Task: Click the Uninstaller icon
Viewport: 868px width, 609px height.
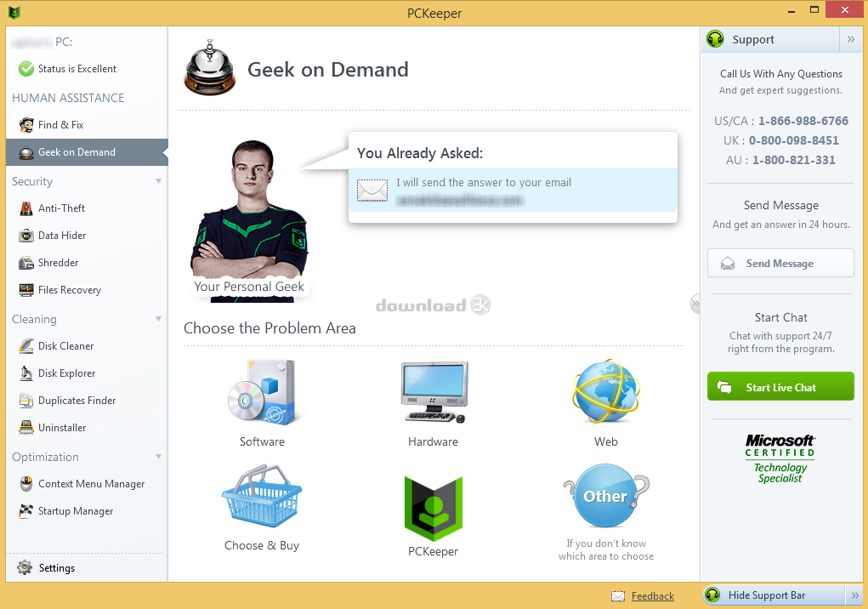Action: tap(26, 428)
